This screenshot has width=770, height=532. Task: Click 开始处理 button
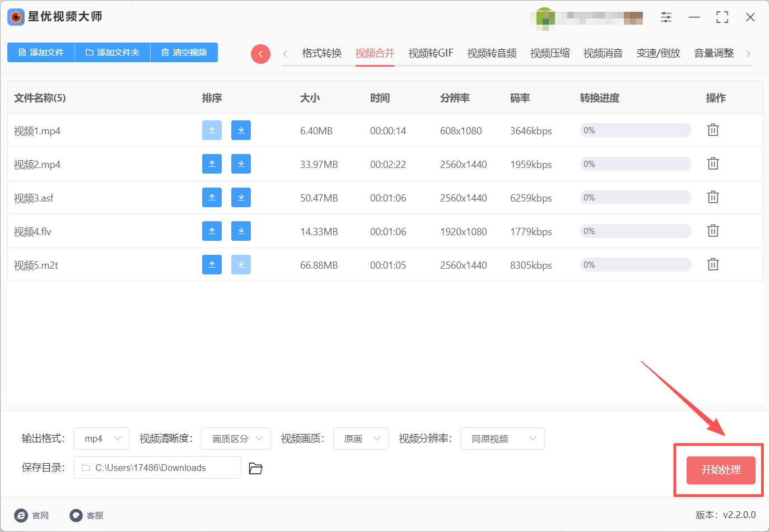click(x=721, y=470)
